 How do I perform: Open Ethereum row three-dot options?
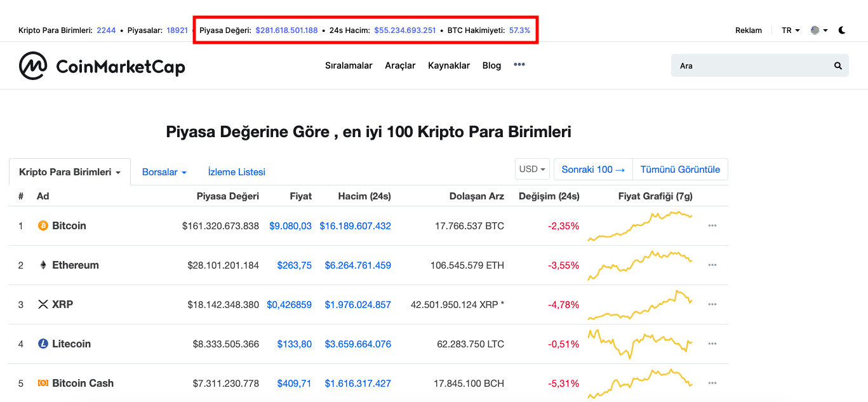712,265
